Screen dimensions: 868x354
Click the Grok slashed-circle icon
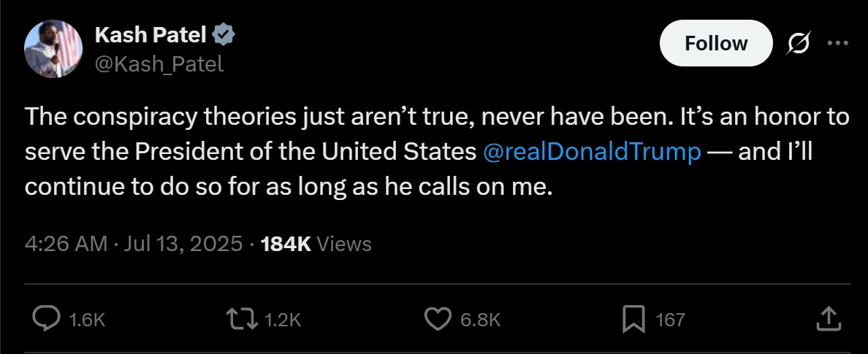coord(799,43)
